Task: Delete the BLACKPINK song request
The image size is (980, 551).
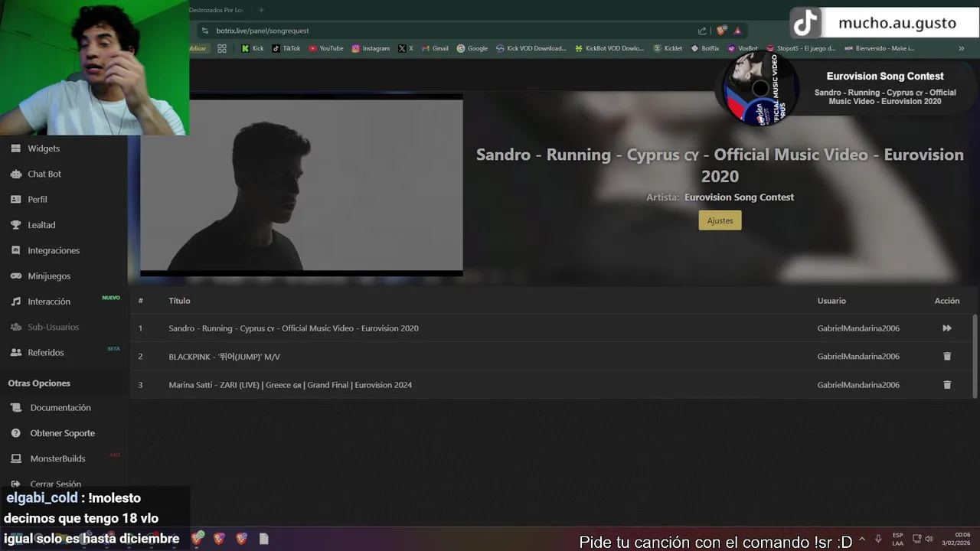Action: coord(947,357)
